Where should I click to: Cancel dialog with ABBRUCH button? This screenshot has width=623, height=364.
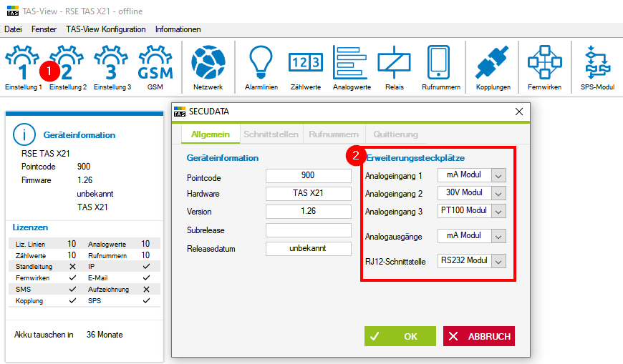coord(479,336)
